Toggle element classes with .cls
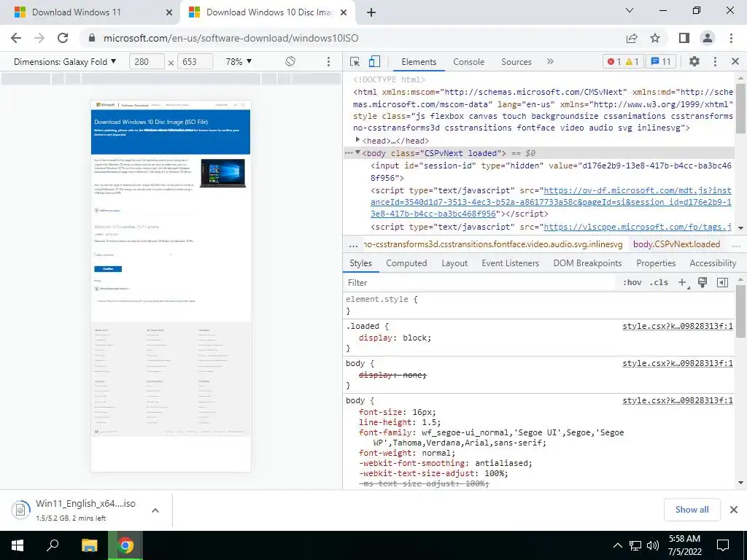This screenshot has width=747, height=560. [x=659, y=282]
